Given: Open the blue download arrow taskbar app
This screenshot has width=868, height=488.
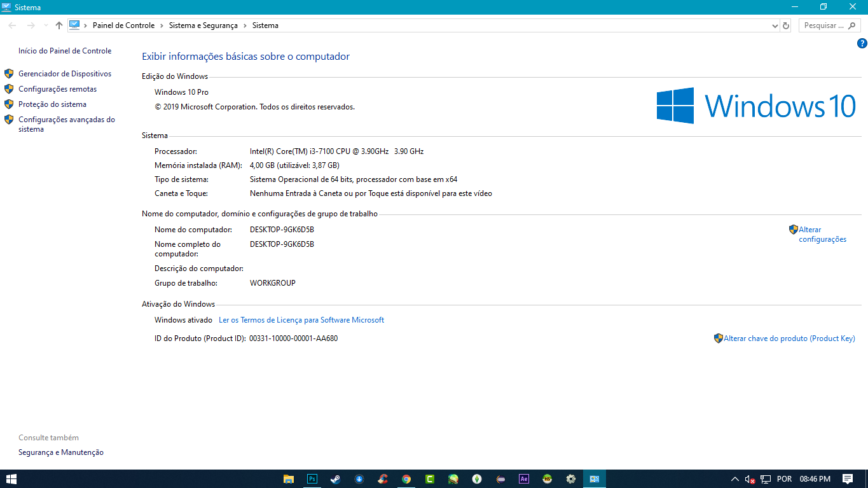Looking at the screenshot, I should tap(359, 479).
